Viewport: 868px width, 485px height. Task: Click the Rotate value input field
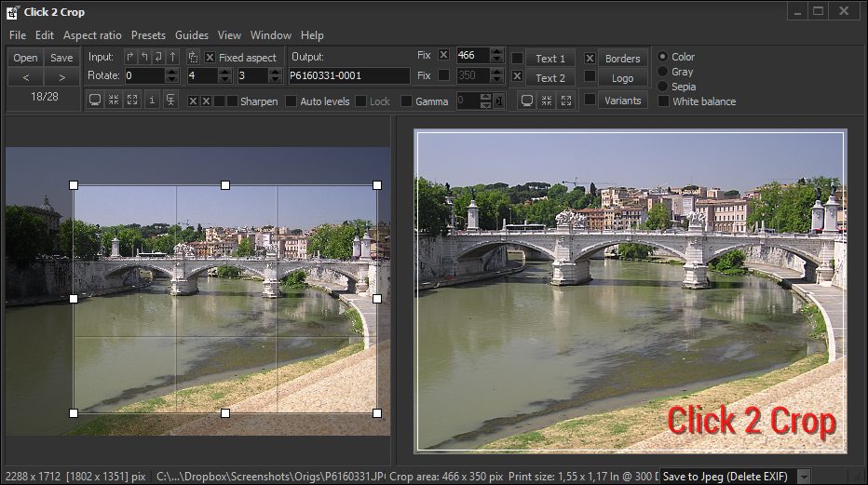tap(145, 75)
